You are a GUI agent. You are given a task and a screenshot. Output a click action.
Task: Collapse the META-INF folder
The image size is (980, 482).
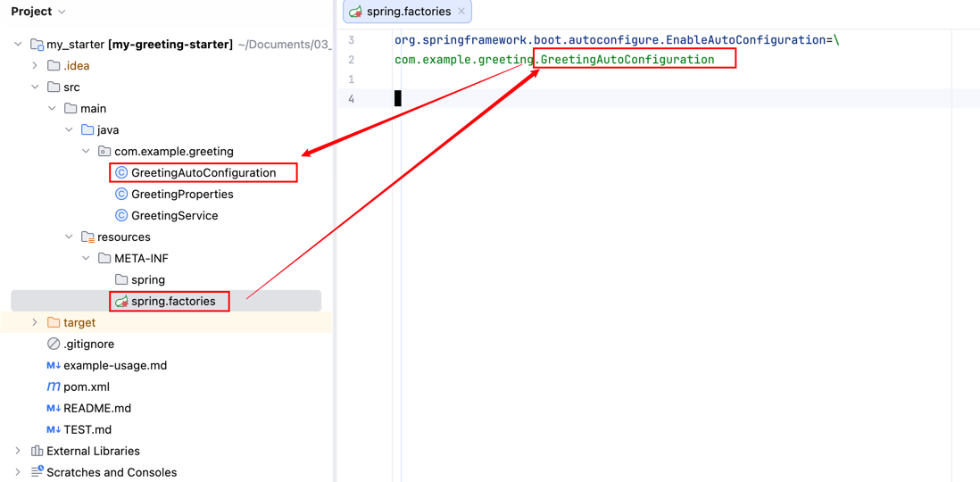tap(87, 259)
